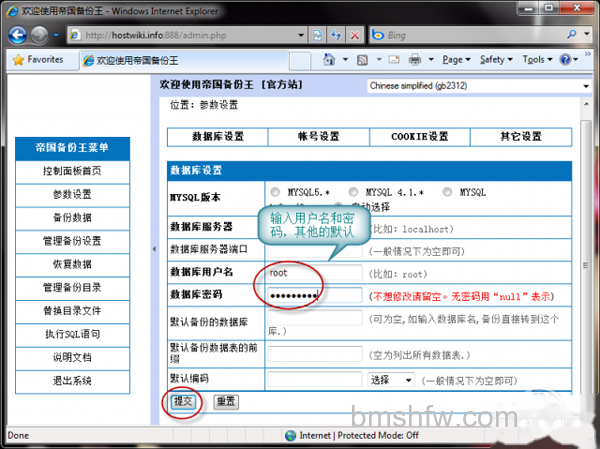Click 退出系统 to log out
The width and height of the screenshot is (600, 449).
(72, 381)
